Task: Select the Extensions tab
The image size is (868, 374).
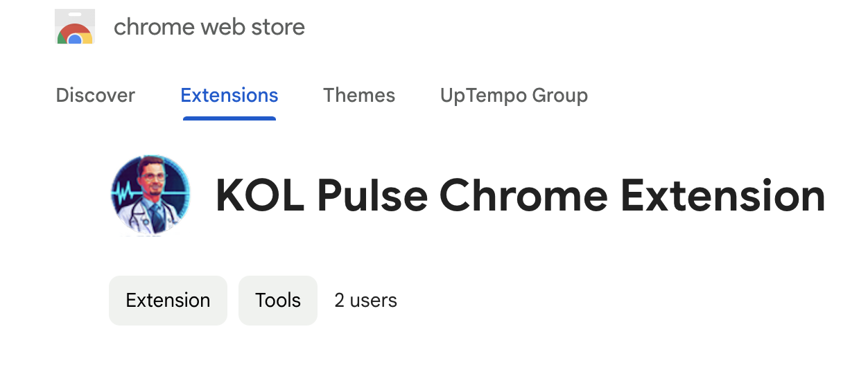Action: [229, 96]
